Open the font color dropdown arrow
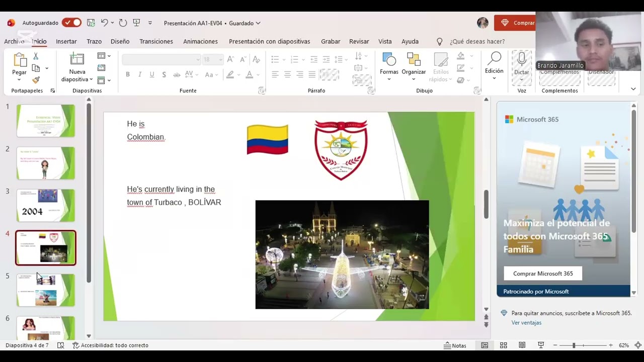 point(257,74)
